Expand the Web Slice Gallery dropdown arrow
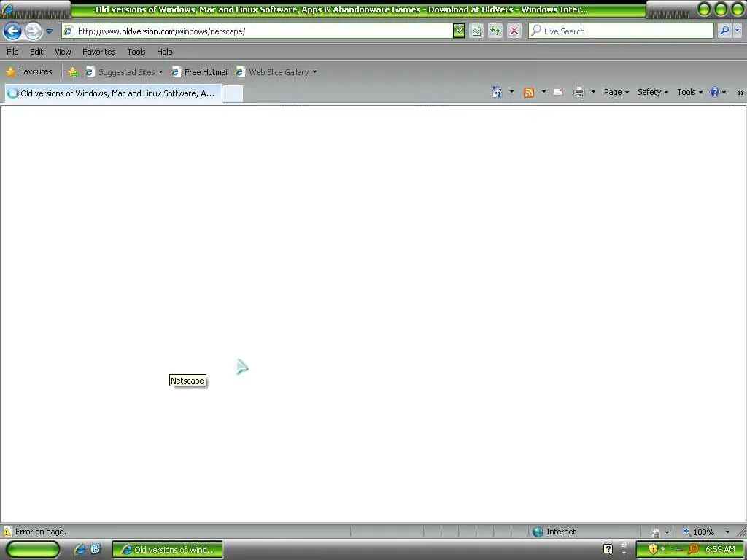 (314, 72)
